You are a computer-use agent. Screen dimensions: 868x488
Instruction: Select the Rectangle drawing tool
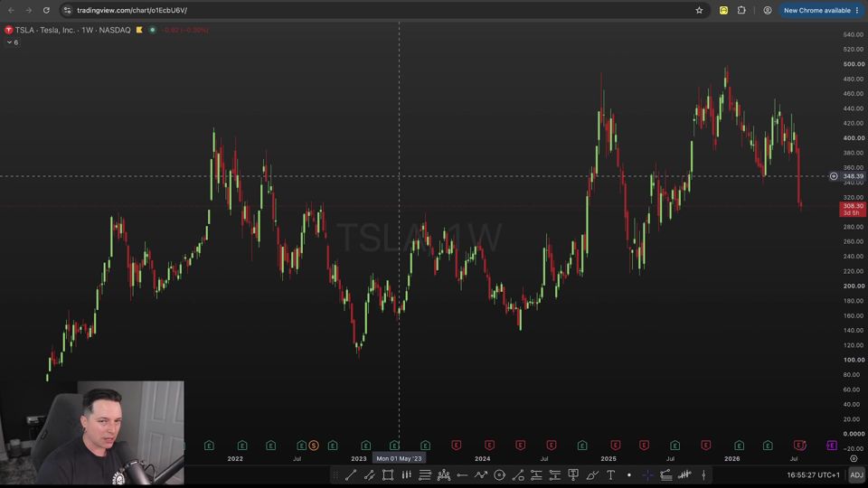388,474
